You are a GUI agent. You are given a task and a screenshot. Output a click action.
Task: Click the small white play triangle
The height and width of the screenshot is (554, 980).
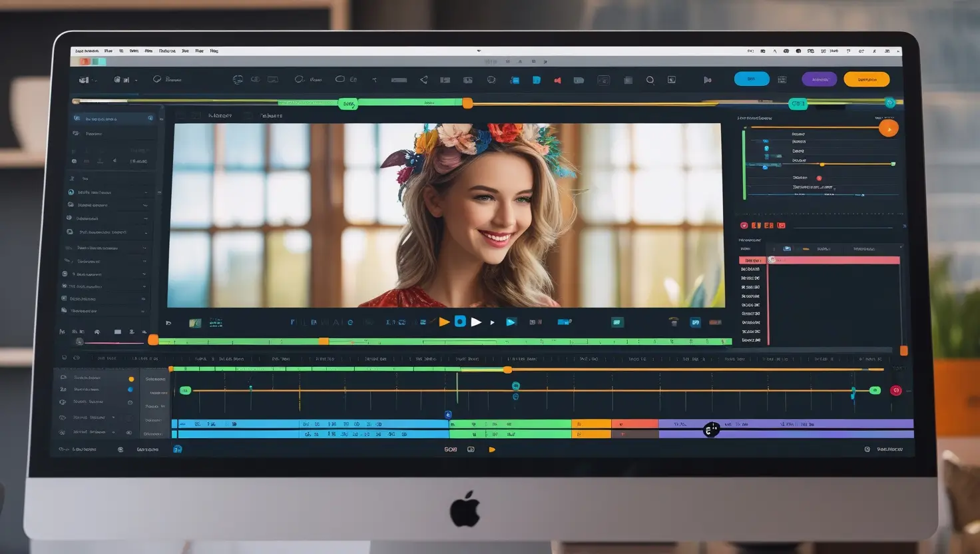pyautogui.click(x=493, y=322)
